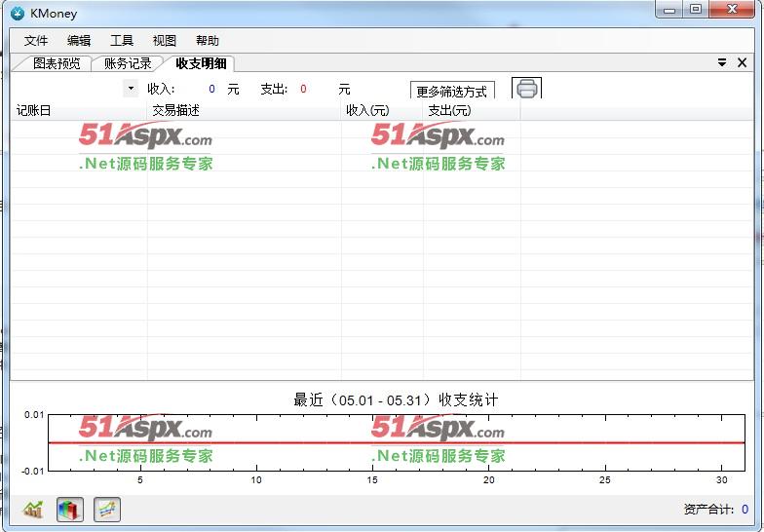The height and width of the screenshot is (532, 764).
Task: Open the 视图 menu
Action: tap(164, 41)
